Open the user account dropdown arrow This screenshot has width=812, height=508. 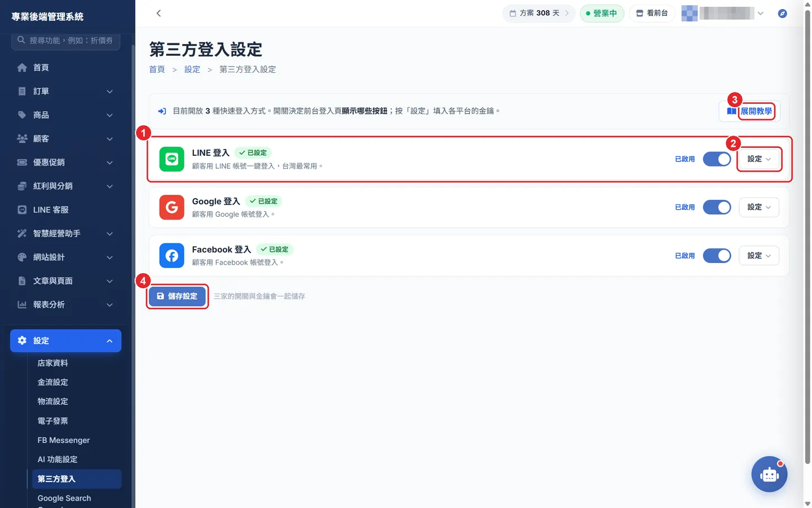click(x=761, y=13)
